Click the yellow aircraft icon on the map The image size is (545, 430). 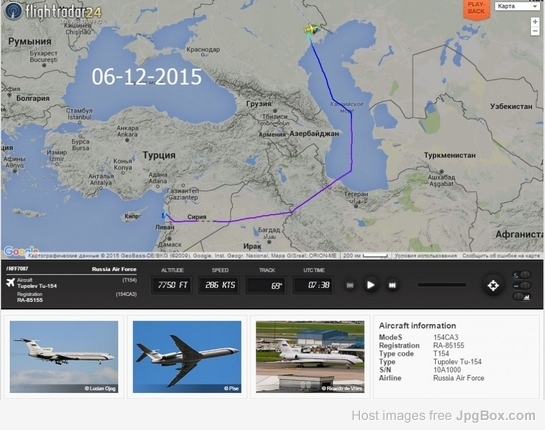pyautogui.click(x=311, y=29)
